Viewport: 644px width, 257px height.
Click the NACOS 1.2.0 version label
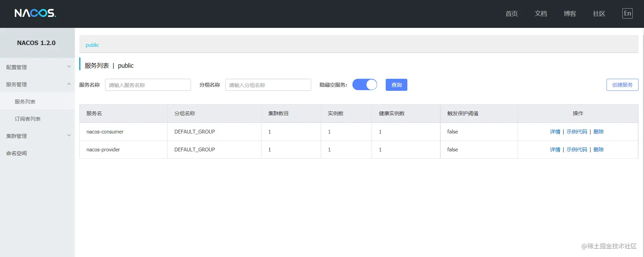36,43
